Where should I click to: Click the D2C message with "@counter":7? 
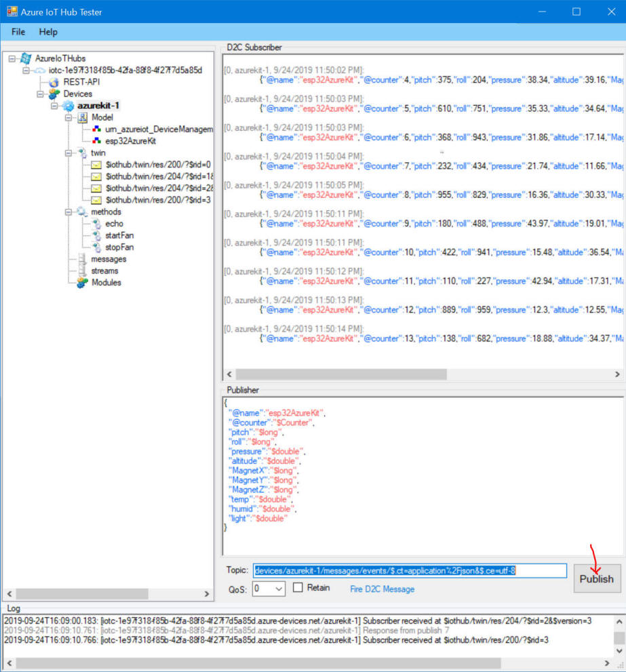(442, 166)
